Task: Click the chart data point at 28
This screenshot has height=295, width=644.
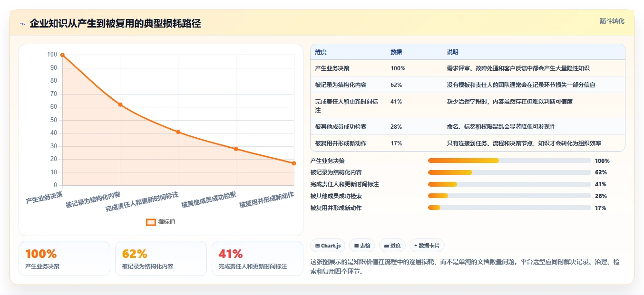Action: click(x=236, y=149)
